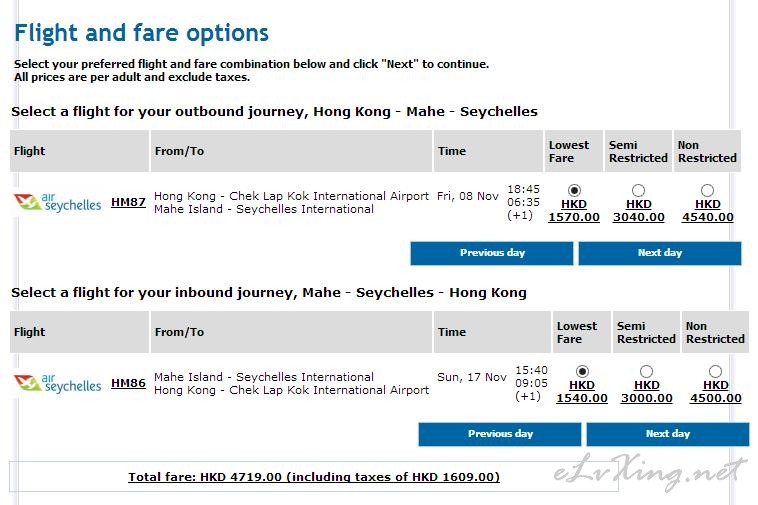Select outbound Lowest Fare HKD 1570.00 radio

(574, 190)
